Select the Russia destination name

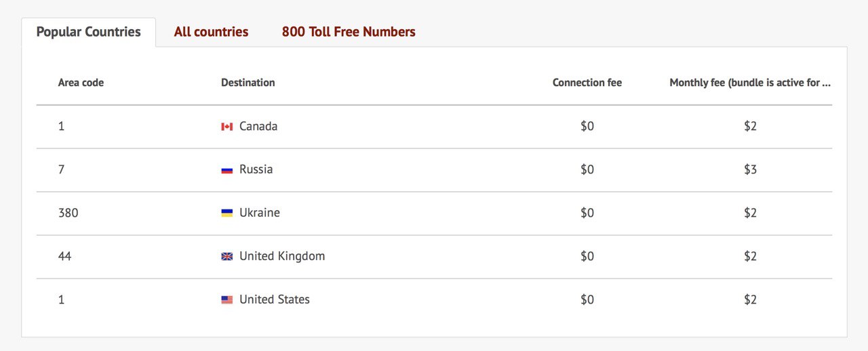[256, 169]
